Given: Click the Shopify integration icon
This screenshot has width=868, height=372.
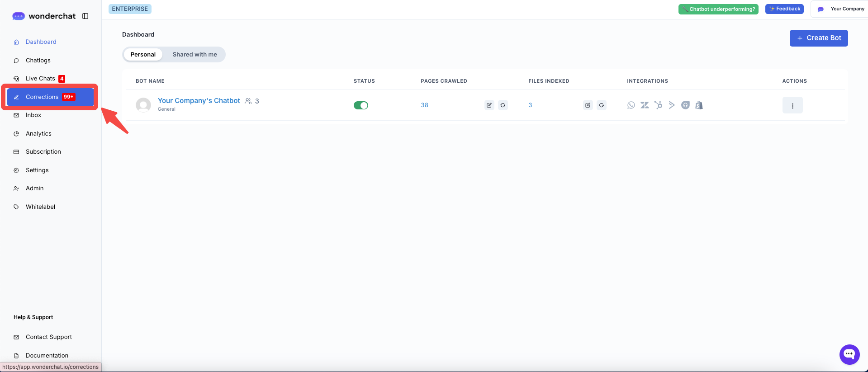Looking at the screenshot, I should 699,105.
